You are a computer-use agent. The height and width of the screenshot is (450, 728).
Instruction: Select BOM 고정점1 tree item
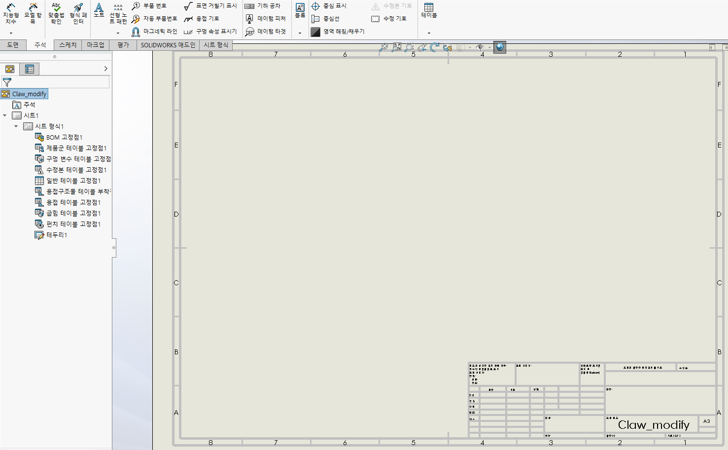pos(58,137)
